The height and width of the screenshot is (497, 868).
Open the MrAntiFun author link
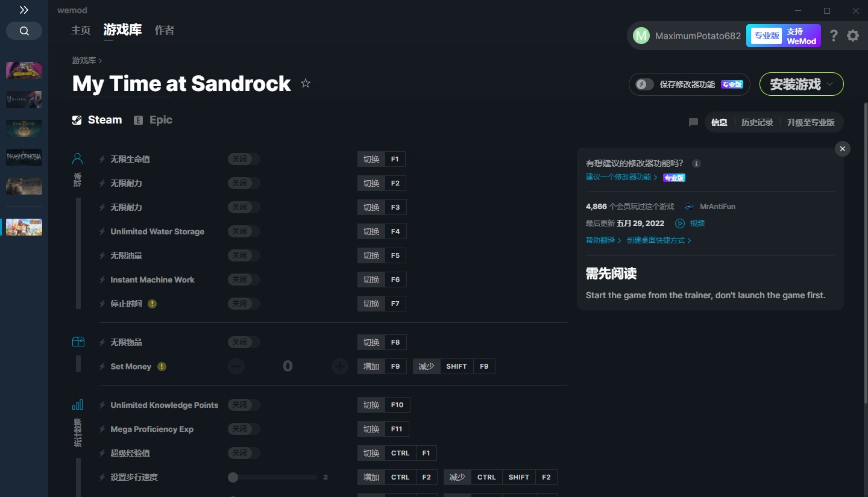tap(717, 207)
